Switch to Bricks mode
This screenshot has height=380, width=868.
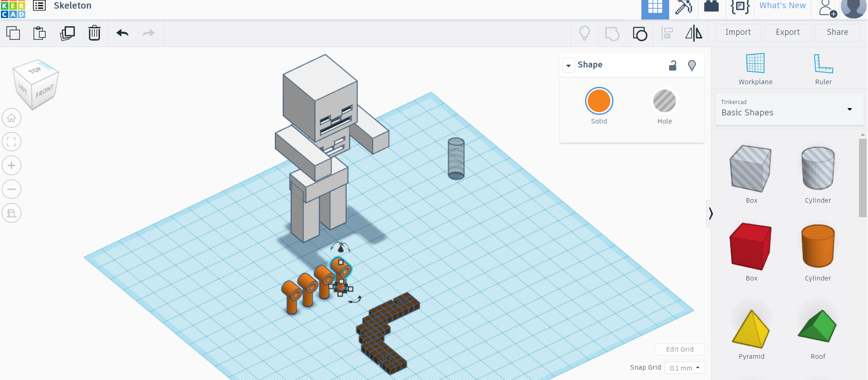[712, 6]
